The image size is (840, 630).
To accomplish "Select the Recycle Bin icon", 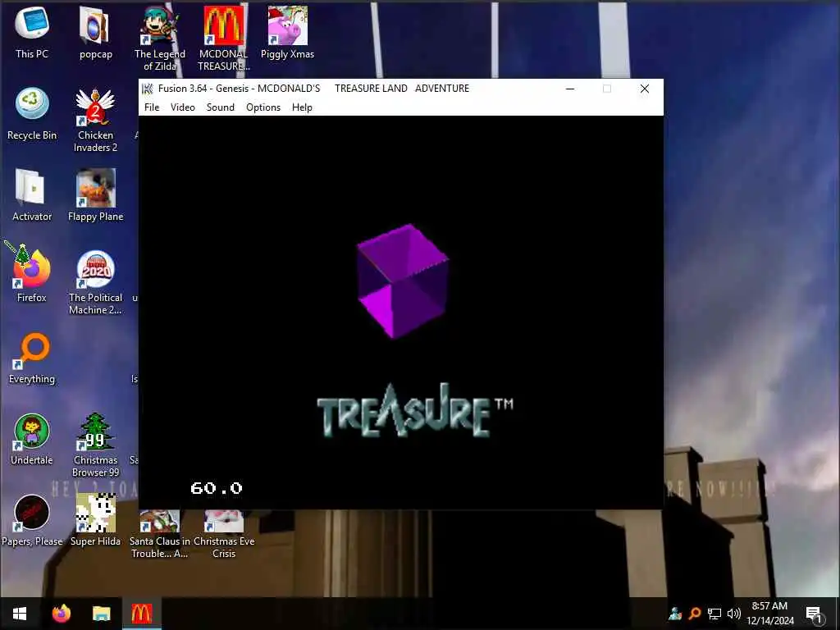I will [32, 114].
